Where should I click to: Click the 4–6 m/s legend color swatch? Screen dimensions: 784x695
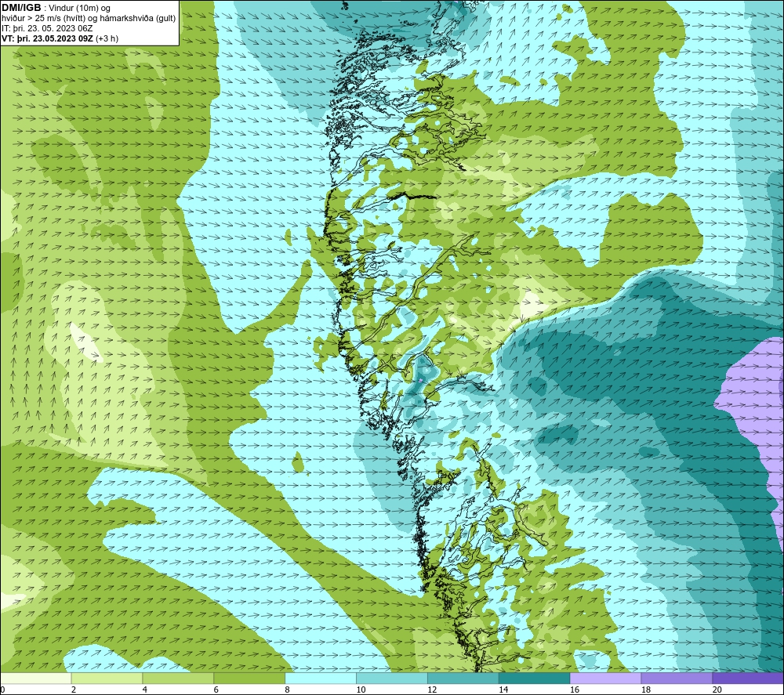tap(178, 678)
